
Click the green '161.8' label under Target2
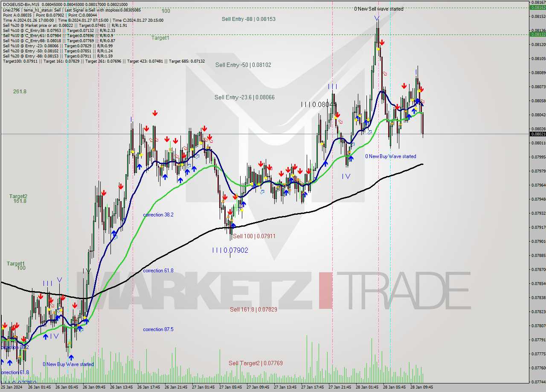point(20,201)
